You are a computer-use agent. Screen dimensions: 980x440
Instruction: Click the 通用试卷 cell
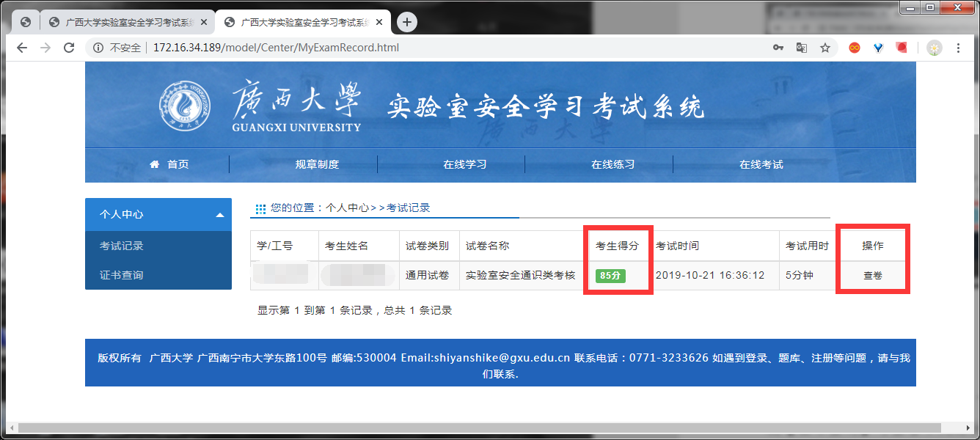point(428,276)
